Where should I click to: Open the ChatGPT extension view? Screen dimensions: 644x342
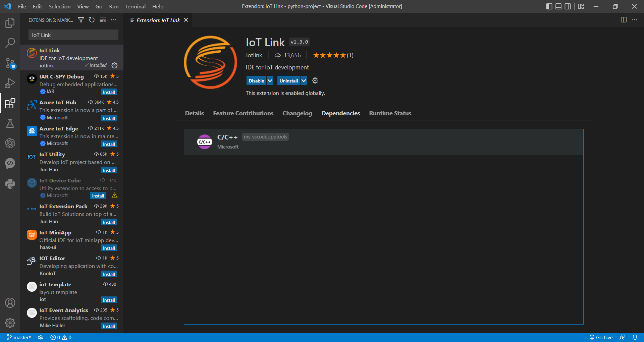point(10,143)
